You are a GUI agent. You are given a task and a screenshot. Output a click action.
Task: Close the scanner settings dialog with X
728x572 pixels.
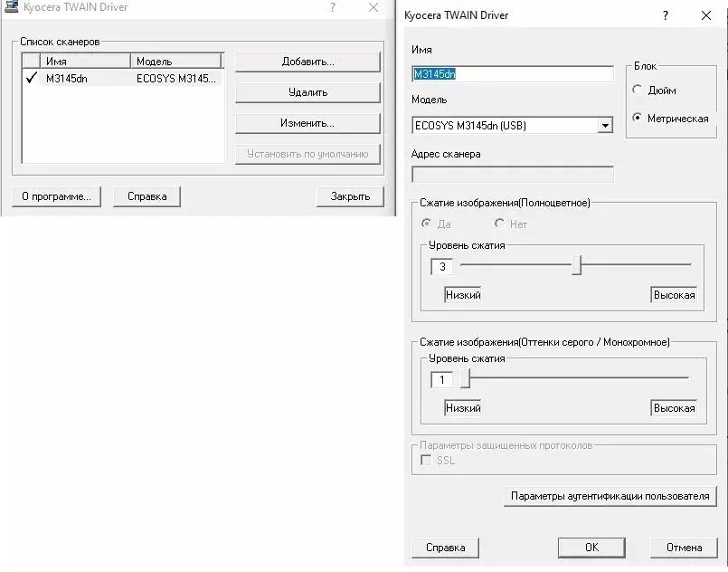pos(706,15)
